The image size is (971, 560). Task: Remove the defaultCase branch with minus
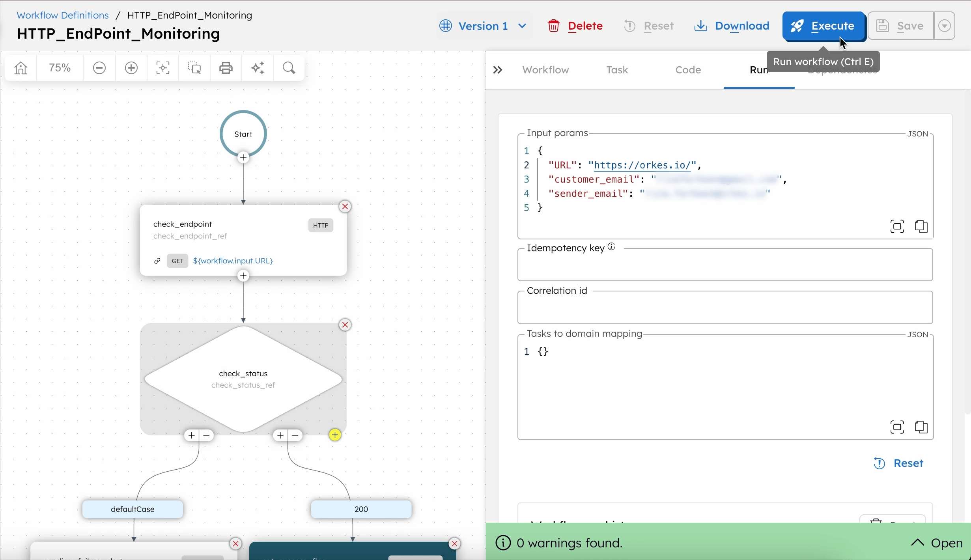coord(206,435)
